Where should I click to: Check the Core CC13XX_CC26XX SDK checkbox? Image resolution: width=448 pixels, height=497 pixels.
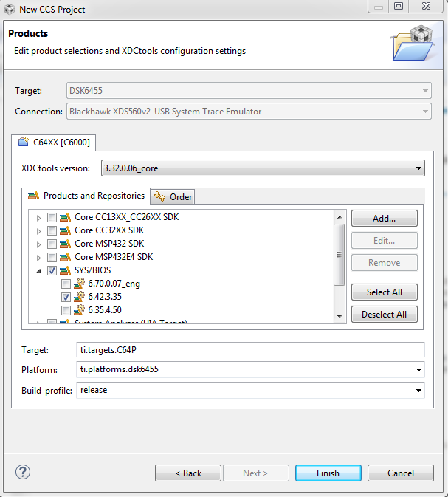(x=52, y=217)
